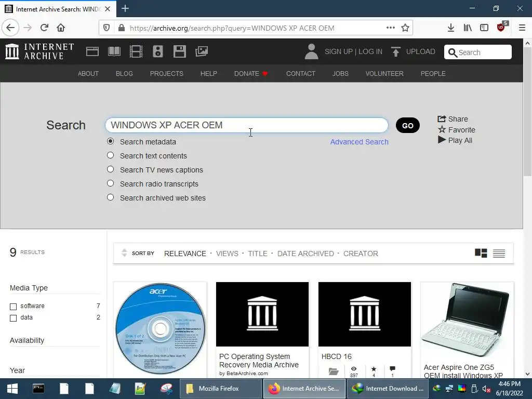532x399 pixels.
Task: Open Firefox downloads panel
Action: click(x=451, y=28)
